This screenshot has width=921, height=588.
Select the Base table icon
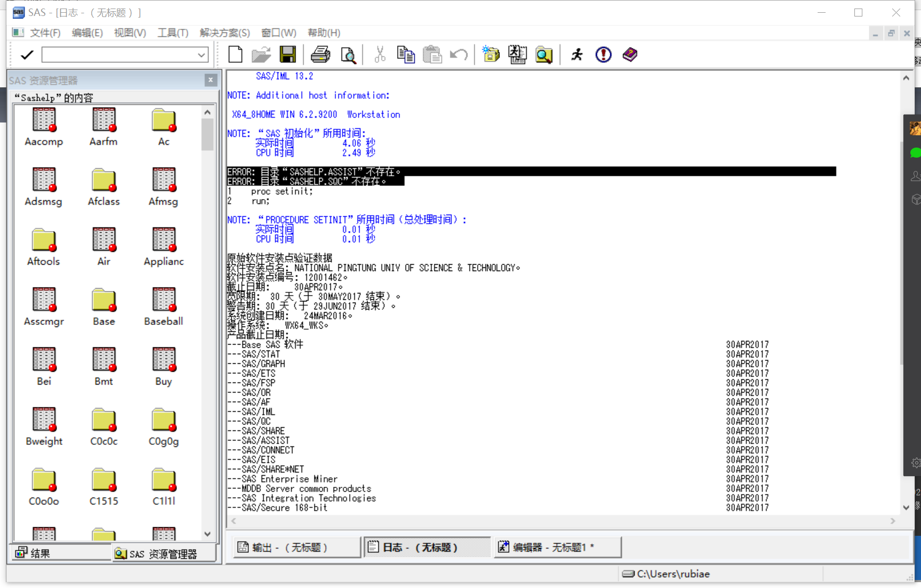103,300
